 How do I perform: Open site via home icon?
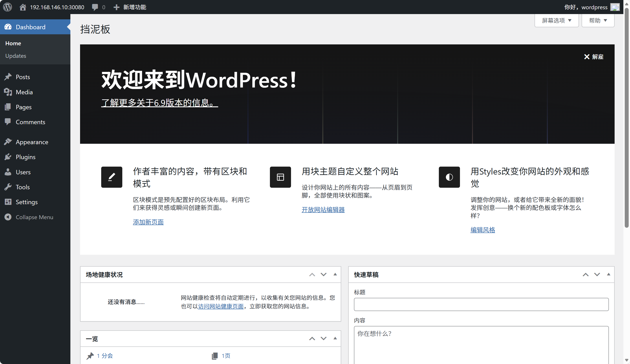tap(23, 7)
